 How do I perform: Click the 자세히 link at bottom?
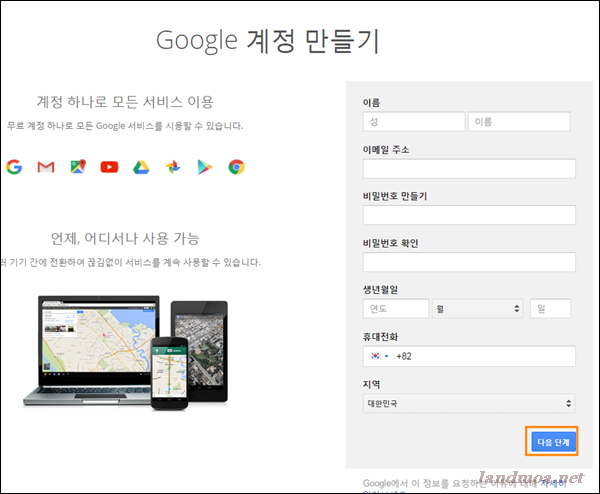point(553,483)
